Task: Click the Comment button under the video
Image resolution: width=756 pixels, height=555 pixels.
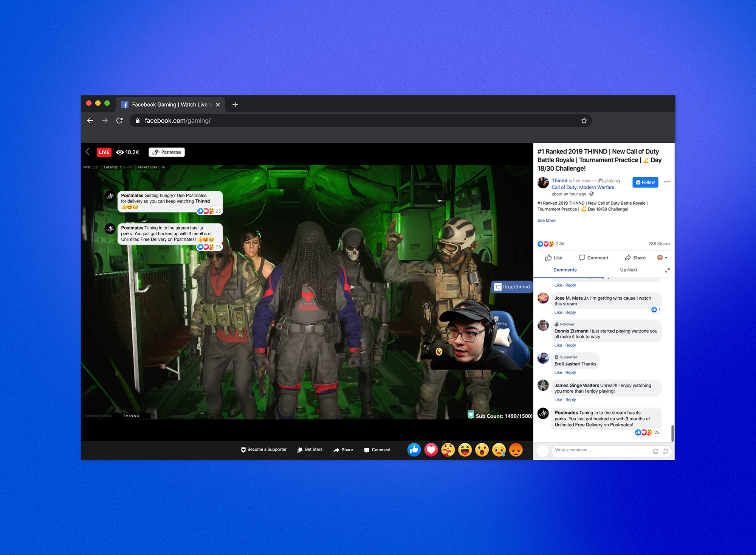Action: click(x=377, y=450)
